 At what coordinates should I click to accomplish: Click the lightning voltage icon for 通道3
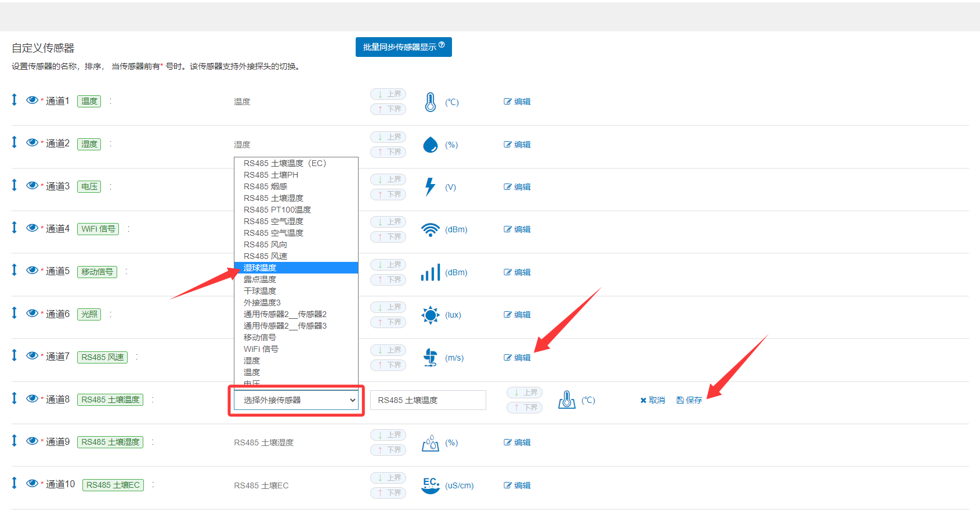pyautogui.click(x=430, y=187)
